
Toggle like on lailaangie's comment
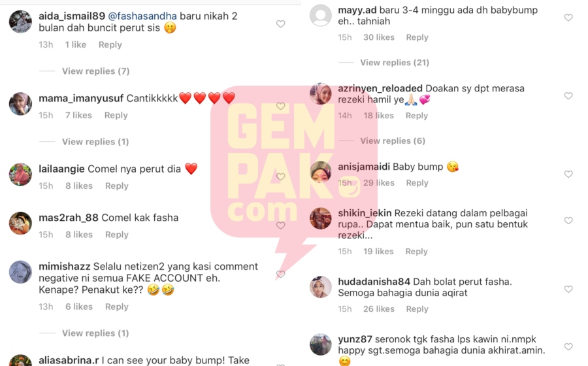pyautogui.click(x=280, y=176)
